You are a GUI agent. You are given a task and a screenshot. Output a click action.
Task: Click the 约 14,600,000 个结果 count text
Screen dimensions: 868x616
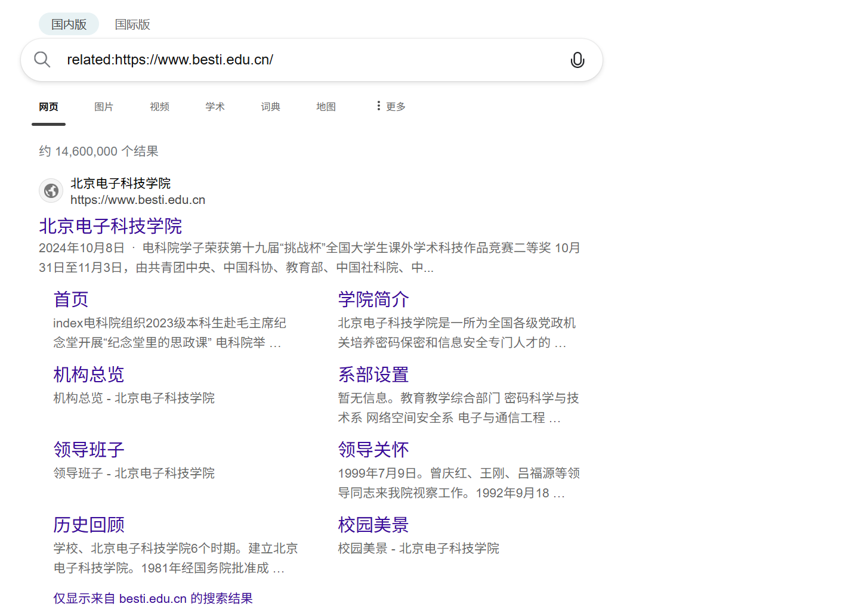click(98, 151)
